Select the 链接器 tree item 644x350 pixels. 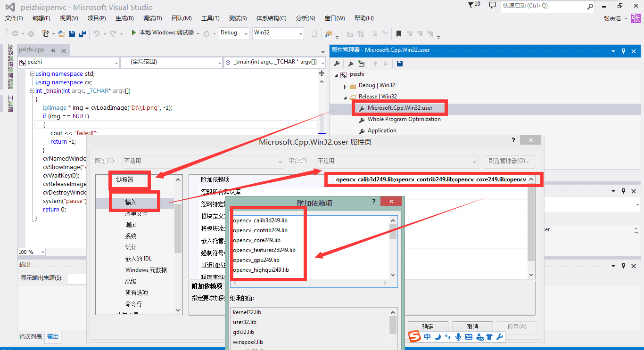tap(125, 179)
